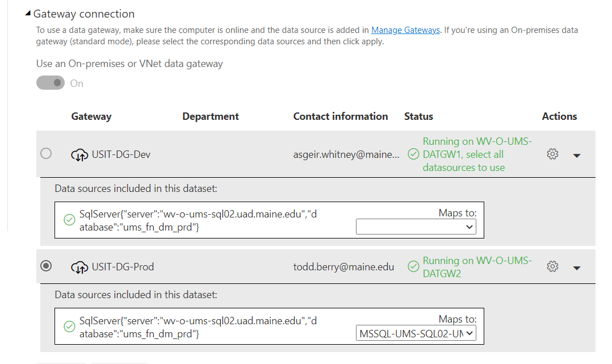Click the Status column header
The image size is (612, 364).
[x=418, y=116]
